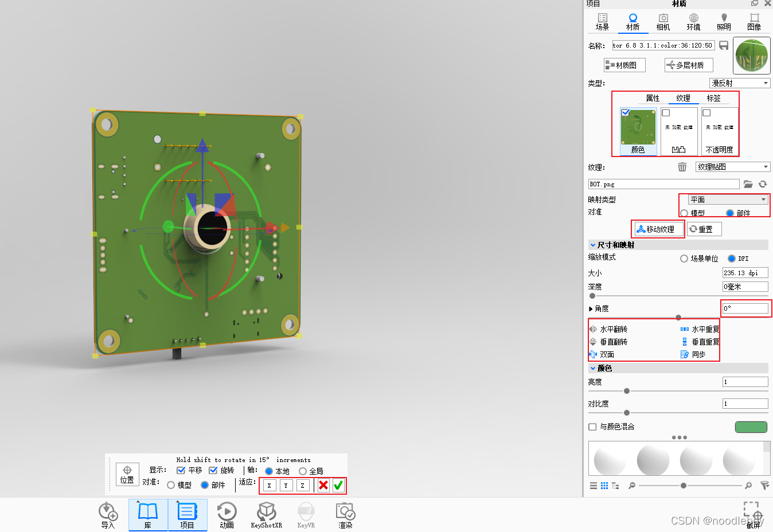The image size is (773, 532).
Task: Confirm texture move with green checkmark
Action: (338, 485)
